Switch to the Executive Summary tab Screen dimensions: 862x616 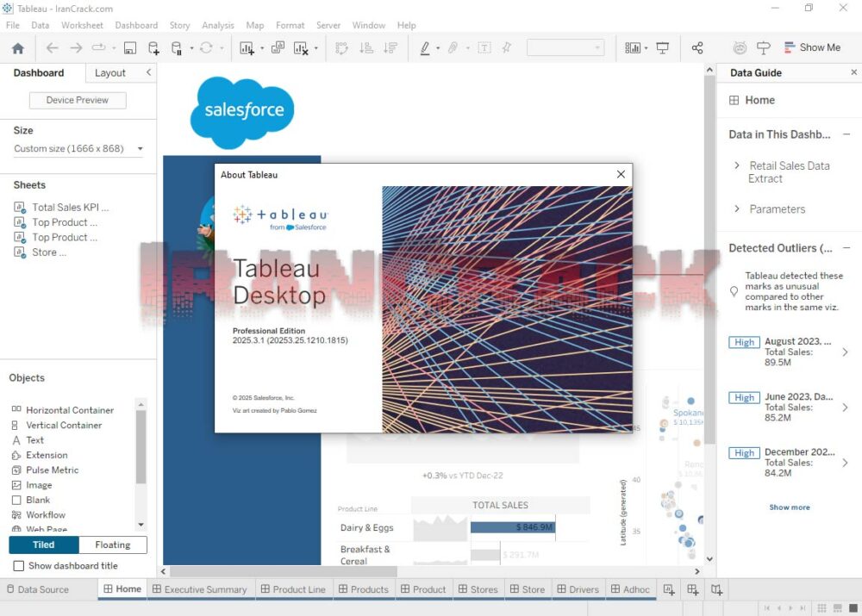click(x=200, y=589)
